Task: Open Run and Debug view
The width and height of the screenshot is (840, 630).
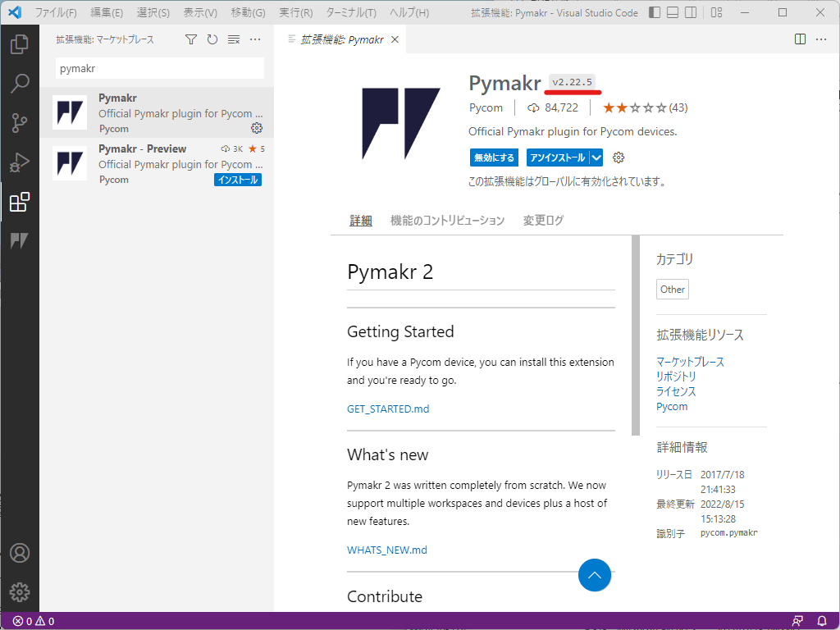Action: coord(20,162)
